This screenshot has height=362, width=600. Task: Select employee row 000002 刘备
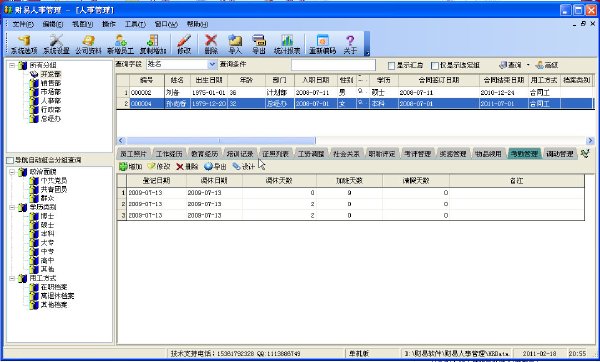click(355, 93)
